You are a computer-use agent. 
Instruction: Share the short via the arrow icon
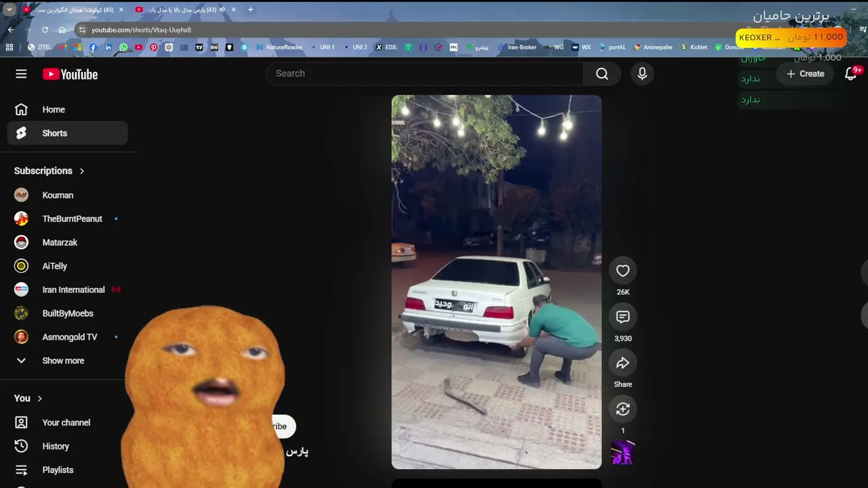coord(623,363)
